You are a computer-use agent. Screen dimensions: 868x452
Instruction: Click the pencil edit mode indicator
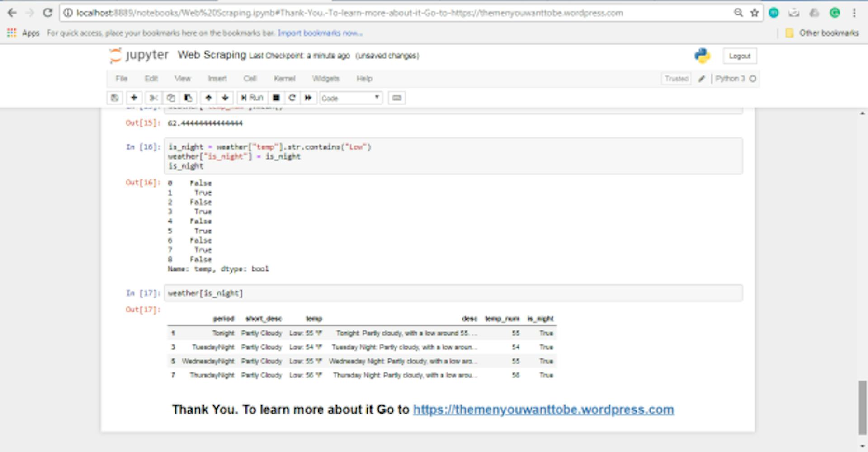pos(702,79)
